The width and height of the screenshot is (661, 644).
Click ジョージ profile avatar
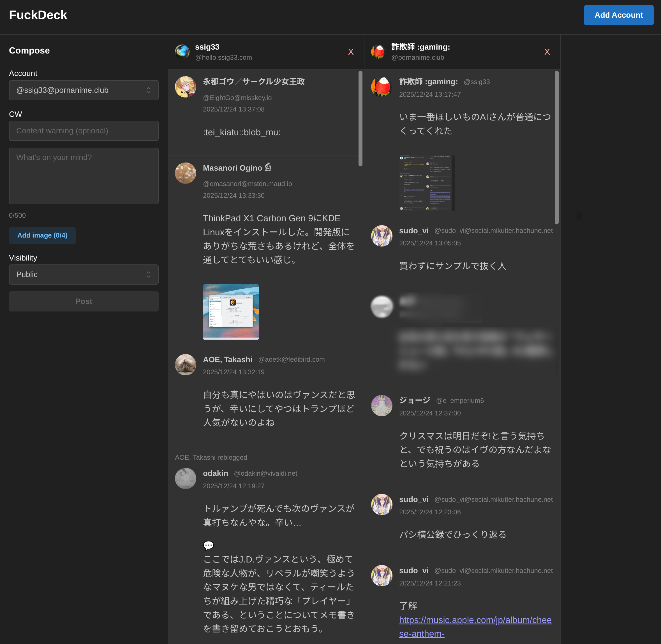[382, 406]
